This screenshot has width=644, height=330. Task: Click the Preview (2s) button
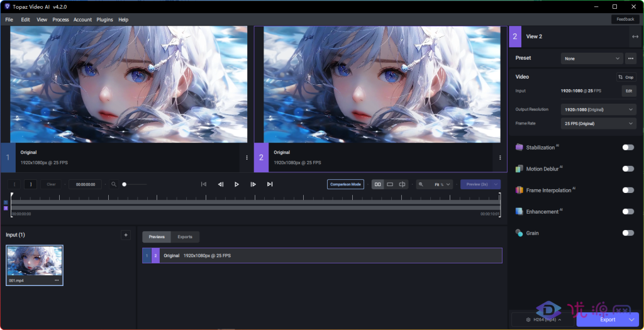(477, 184)
